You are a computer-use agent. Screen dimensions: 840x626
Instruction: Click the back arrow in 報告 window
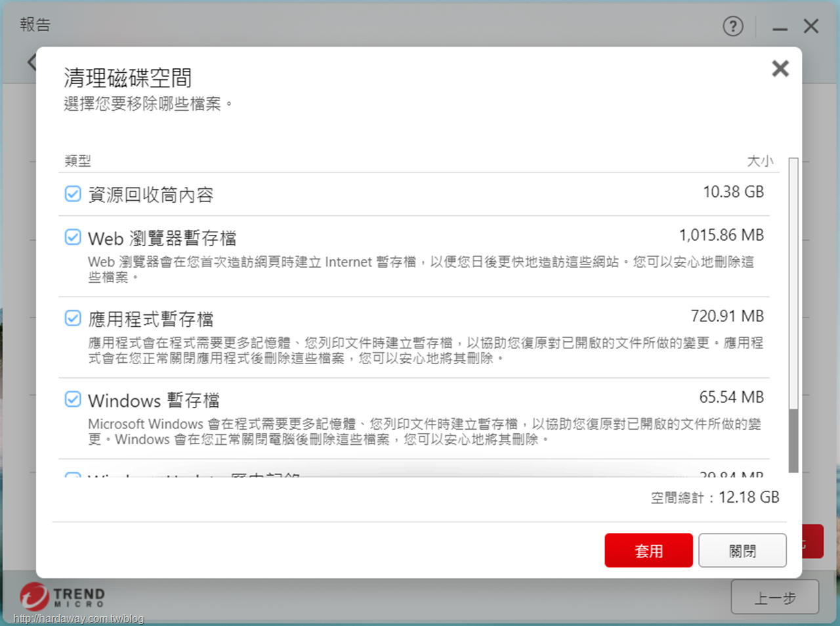coord(31,62)
